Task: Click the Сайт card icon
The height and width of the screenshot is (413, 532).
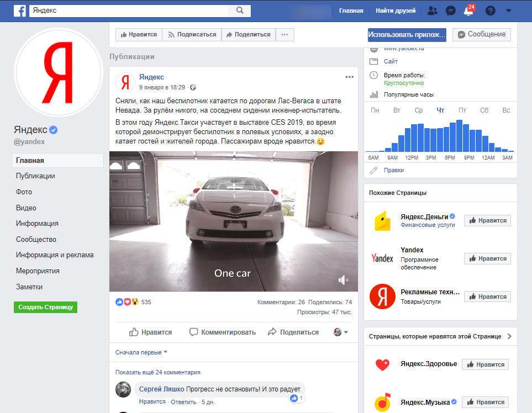Action: [x=373, y=61]
